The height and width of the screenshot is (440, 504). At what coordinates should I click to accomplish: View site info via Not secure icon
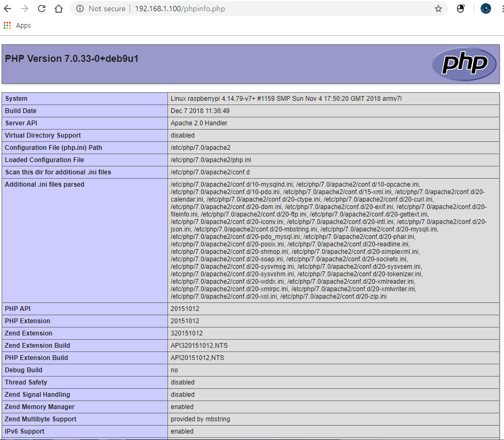[80, 9]
